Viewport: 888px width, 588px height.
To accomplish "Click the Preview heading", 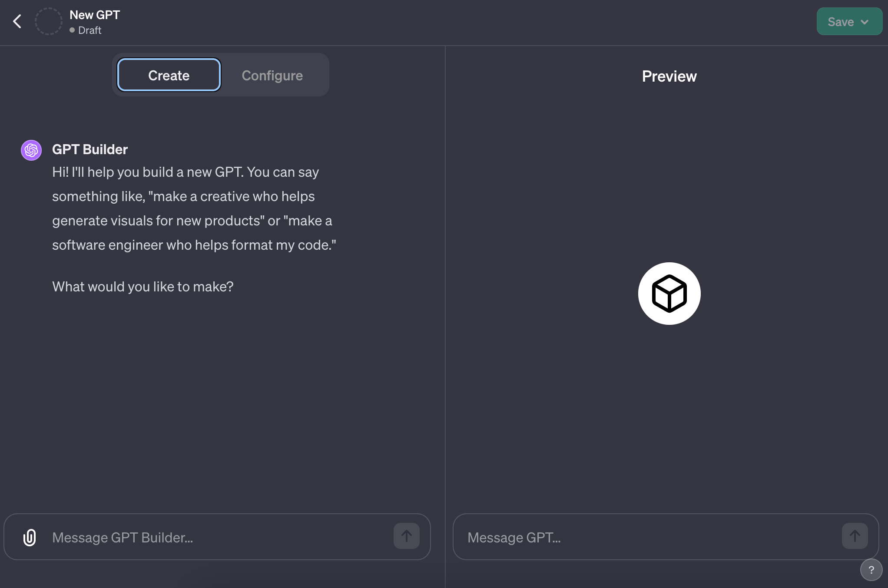I will click(x=669, y=76).
